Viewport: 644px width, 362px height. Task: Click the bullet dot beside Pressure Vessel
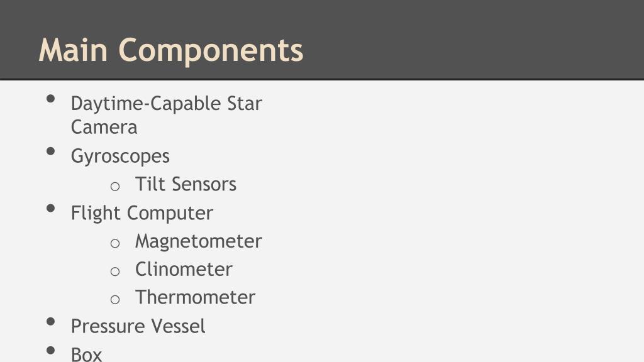click(x=51, y=321)
